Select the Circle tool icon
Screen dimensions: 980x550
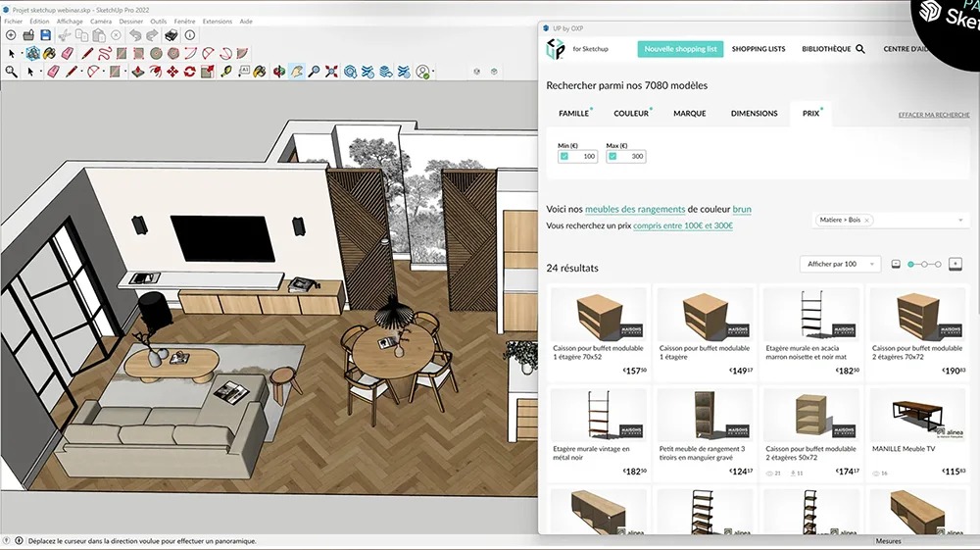click(156, 53)
